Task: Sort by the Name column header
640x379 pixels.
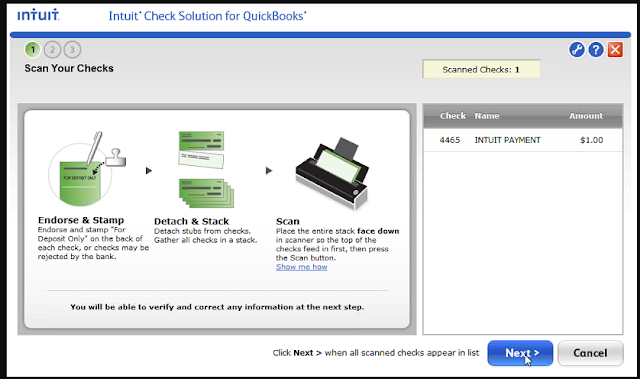Action: pos(487,116)
